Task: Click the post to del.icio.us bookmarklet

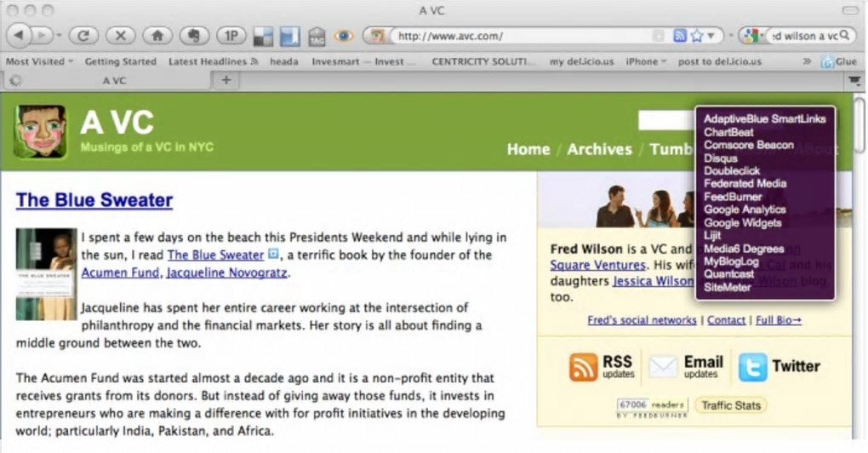Action: tap(720, 61)
